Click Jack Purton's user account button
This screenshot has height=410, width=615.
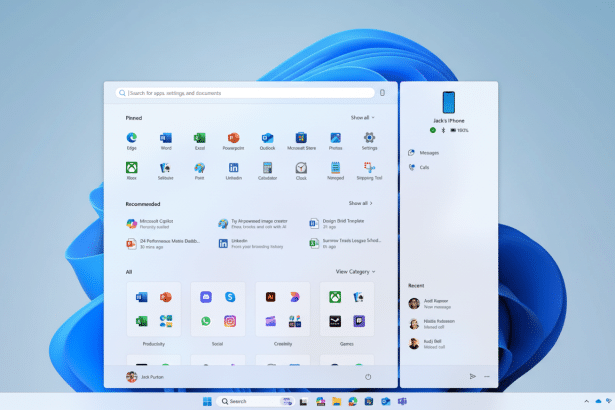point(145,377)
